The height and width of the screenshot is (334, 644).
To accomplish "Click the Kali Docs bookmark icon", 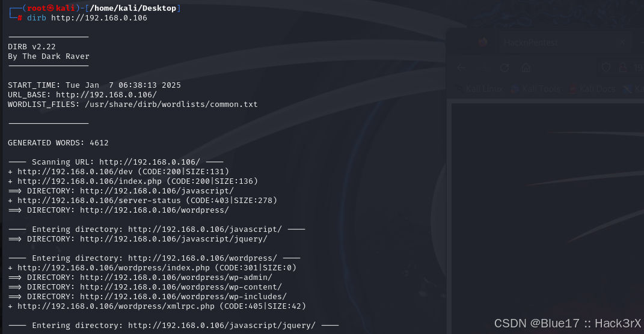I will pos(573,89).
